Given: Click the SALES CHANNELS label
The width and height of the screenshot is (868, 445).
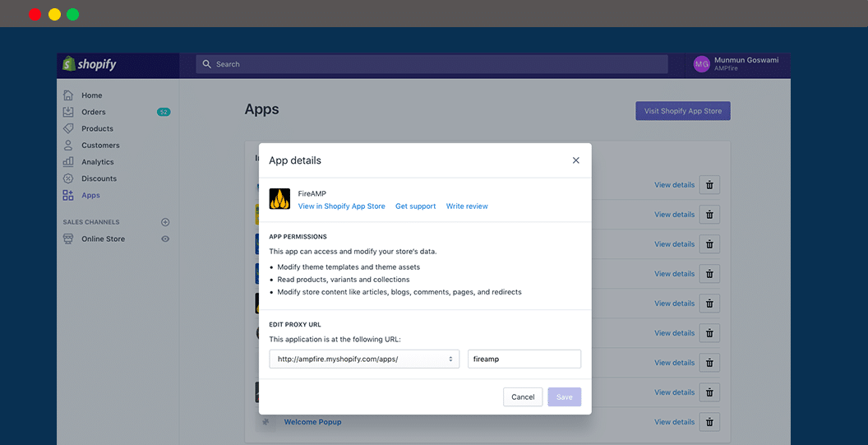Looking at the screenshot, I should [90, 222].
